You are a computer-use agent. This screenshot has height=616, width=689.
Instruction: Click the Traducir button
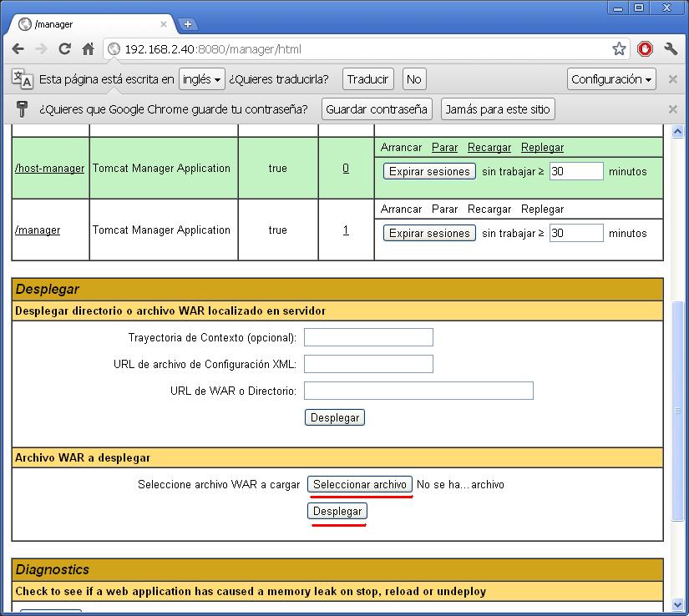click(367, 79)
